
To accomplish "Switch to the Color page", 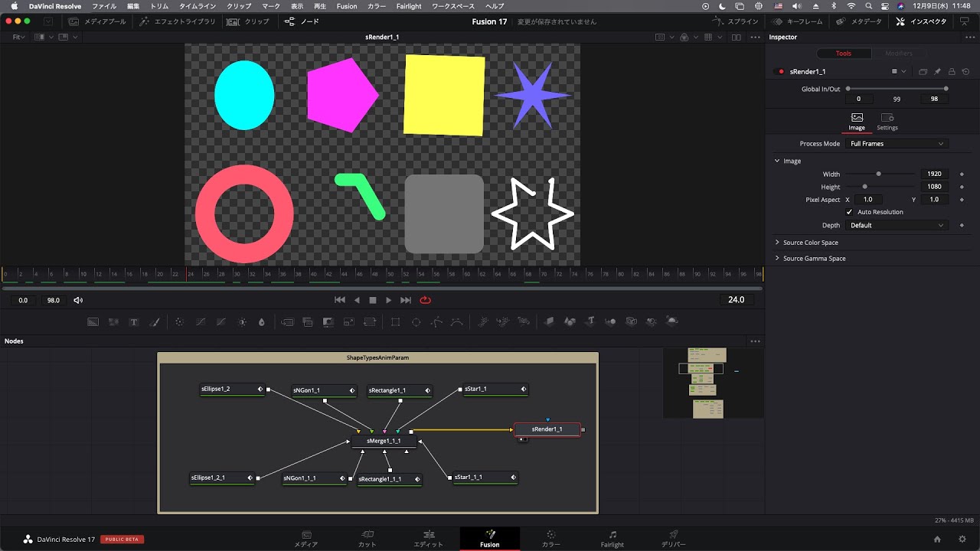I will coord(551,539).
